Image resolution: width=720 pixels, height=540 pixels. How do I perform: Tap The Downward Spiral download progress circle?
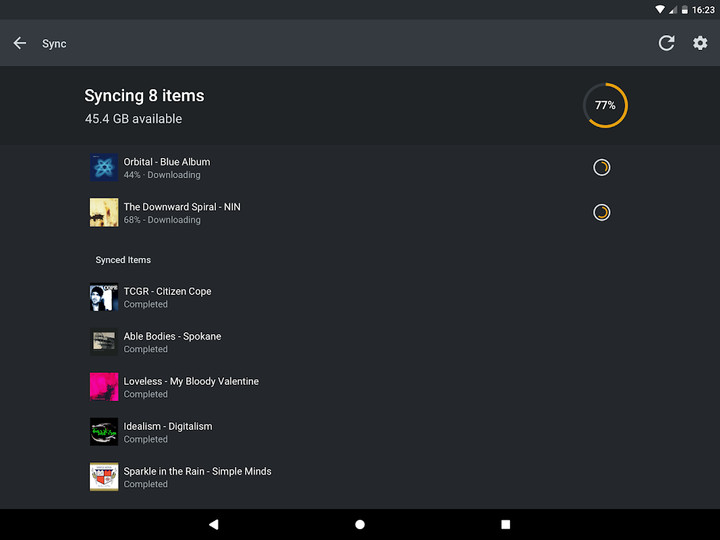(x=601, y=212)
